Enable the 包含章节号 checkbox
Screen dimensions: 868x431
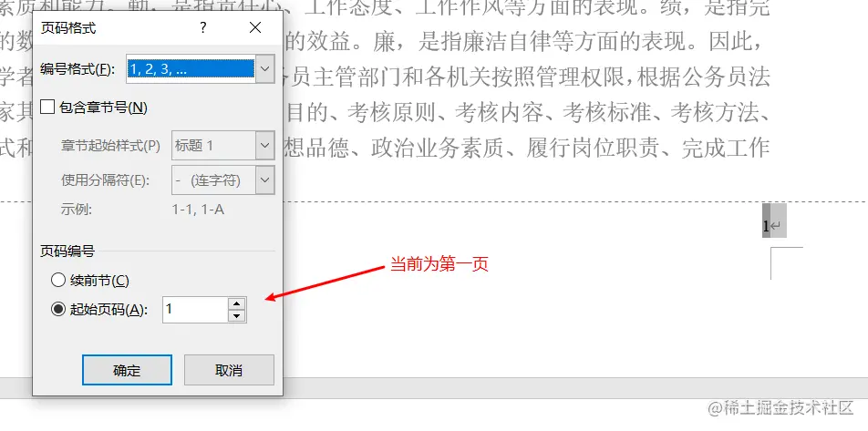click(x=48, y=108)
